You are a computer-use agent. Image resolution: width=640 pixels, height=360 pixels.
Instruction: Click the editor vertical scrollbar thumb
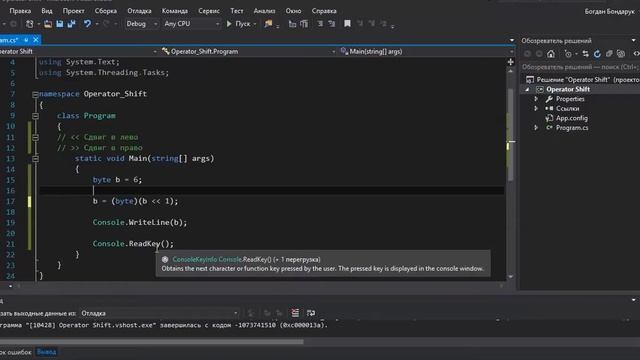click(511, 134)
